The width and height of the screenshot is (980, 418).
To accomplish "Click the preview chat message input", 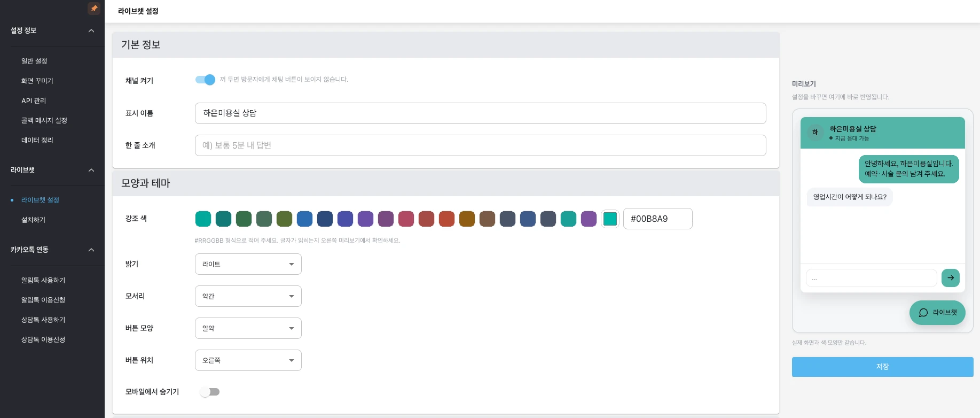I will [x=871, y=278].
